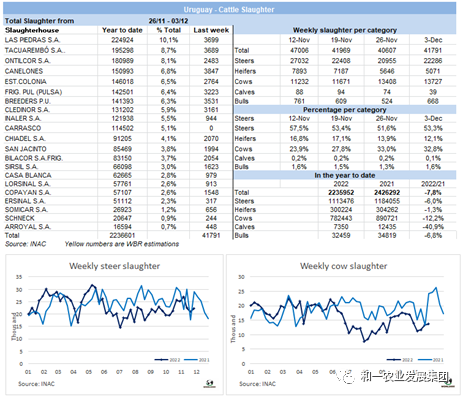Click the 2022 legend entry in cow chart
Image resolution: width=463 pixels, height=397 pixels.
tap(400, 360)
